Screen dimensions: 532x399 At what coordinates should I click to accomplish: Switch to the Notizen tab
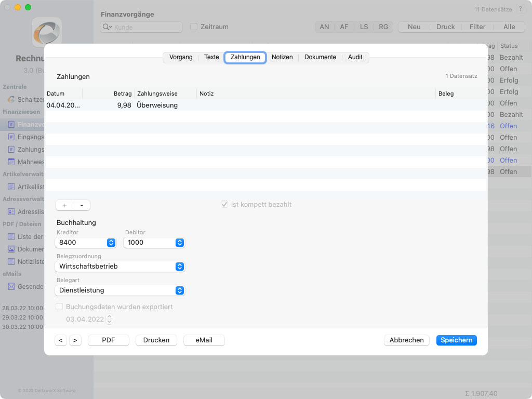pyautogui.click(x=282, y=57)
